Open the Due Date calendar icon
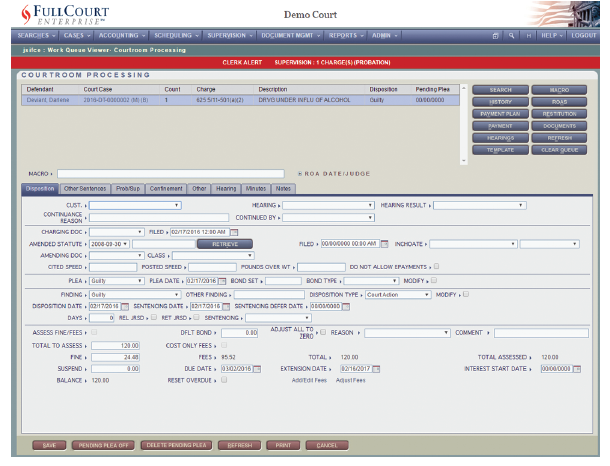 [x=257, y=369]
